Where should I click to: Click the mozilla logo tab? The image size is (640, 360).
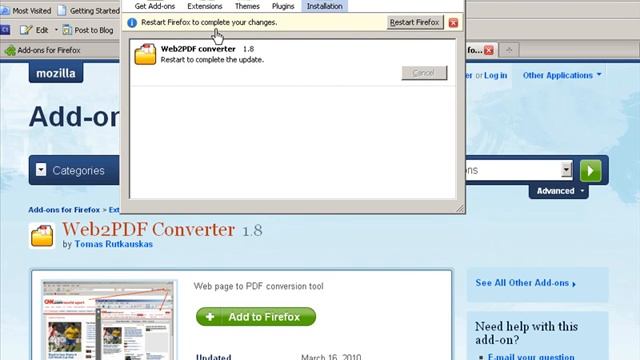(x=56, y=73)
